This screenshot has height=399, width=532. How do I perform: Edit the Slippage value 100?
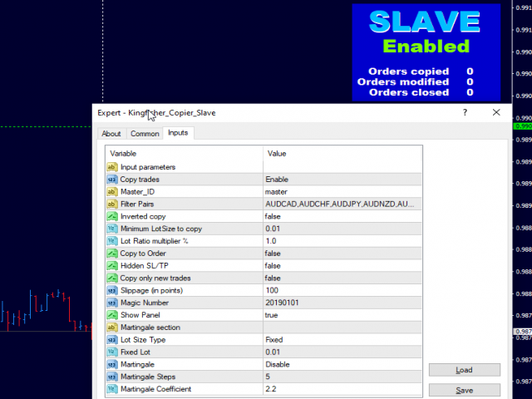tap(342, 290)
